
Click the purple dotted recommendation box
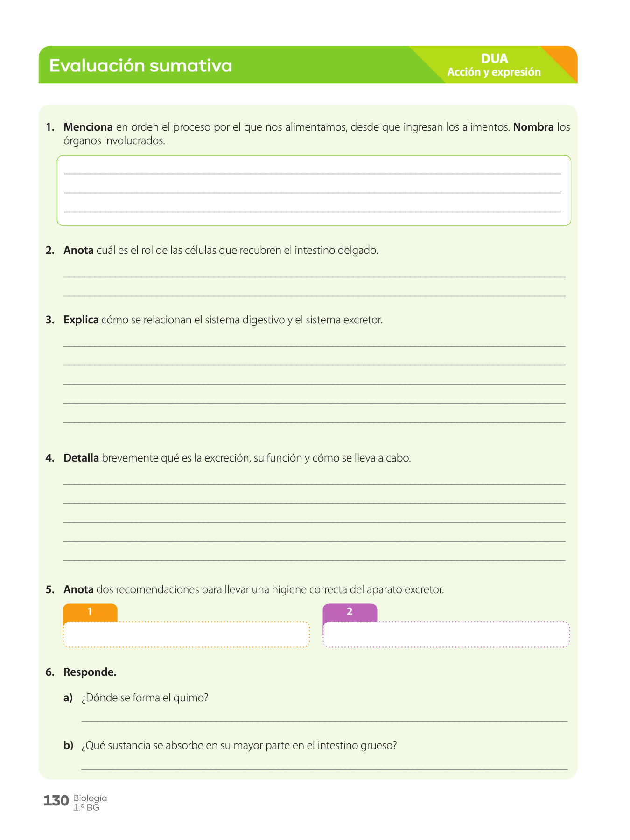[446, 634]
